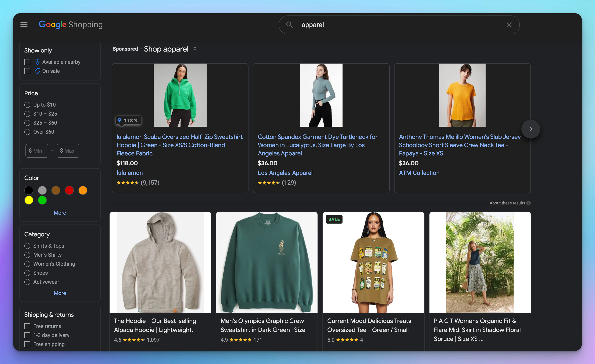
Task: Choose the Activewear category filter
Action: (27, 282)
